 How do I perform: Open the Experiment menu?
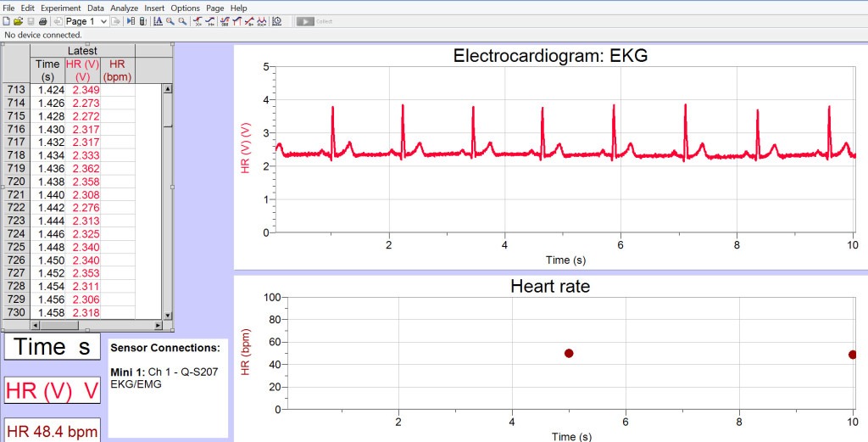click(60, 8)
